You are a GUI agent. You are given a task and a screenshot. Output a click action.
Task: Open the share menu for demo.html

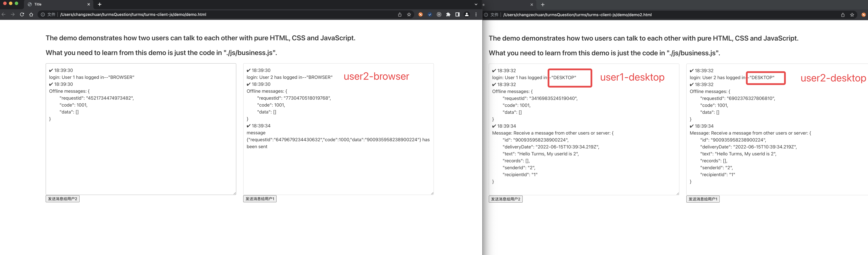point(399,14)
